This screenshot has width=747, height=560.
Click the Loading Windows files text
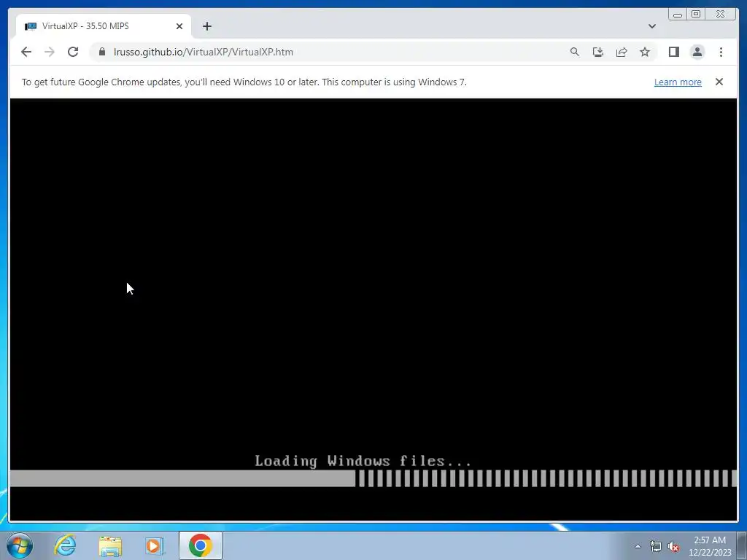coord(363,461)
